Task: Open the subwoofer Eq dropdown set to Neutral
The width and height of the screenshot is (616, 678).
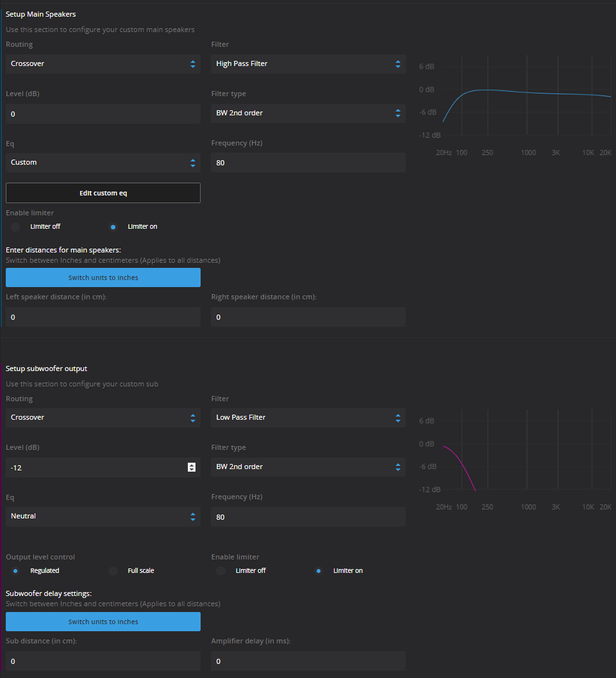Action: tap(103, 516)
